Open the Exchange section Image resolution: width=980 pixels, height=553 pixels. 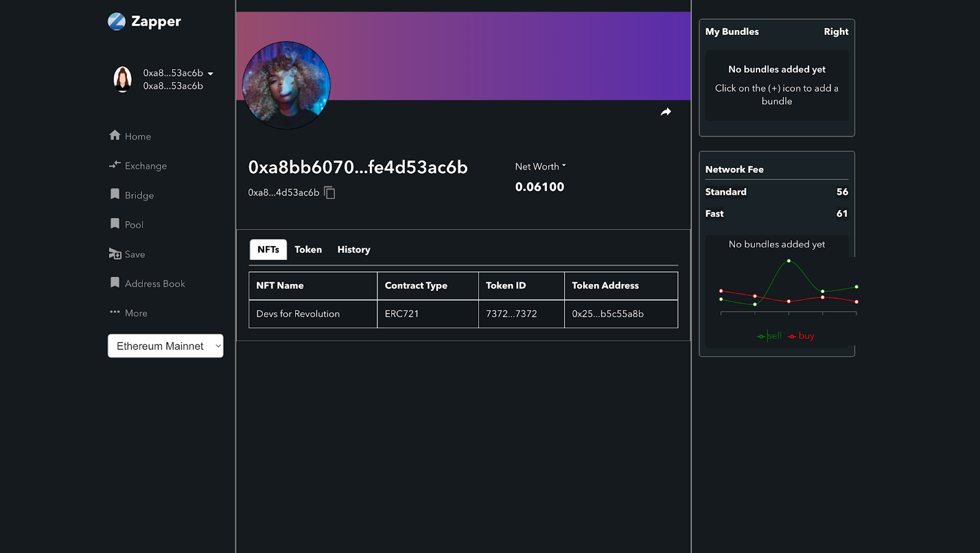pyautogui.click(x=115, y=165)
